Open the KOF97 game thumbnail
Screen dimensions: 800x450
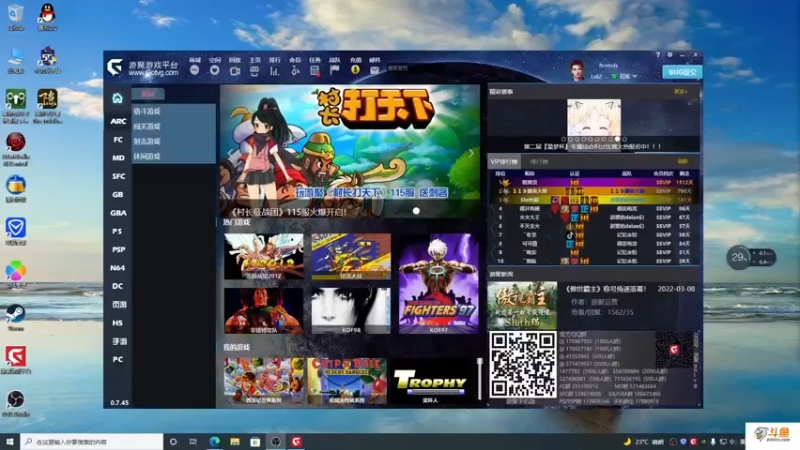(439, 284)
